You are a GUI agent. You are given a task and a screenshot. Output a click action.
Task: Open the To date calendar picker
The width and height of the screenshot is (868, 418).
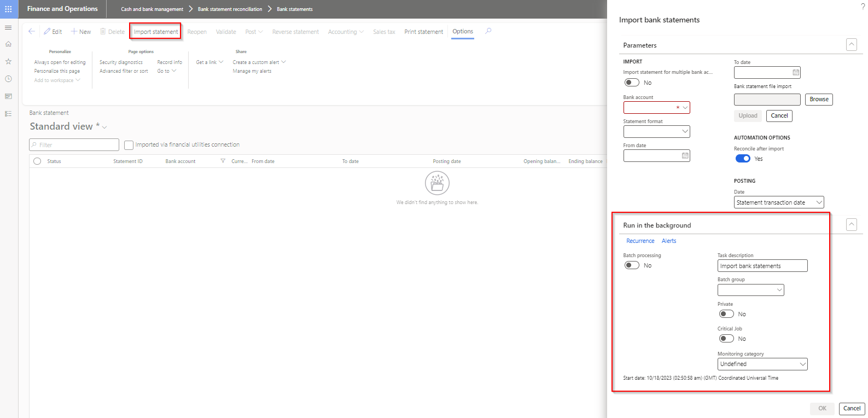[796, 72]
